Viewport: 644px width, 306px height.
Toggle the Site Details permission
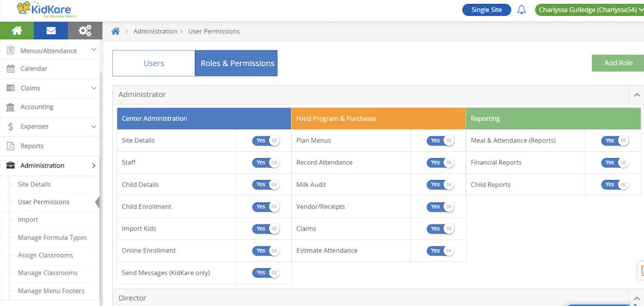pos(266,140)
